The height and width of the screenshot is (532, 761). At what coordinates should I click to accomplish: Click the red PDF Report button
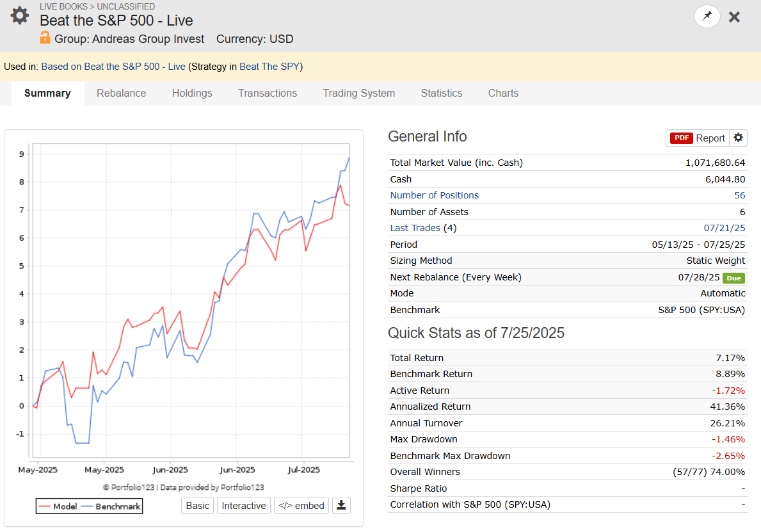[x=698, y=138]
